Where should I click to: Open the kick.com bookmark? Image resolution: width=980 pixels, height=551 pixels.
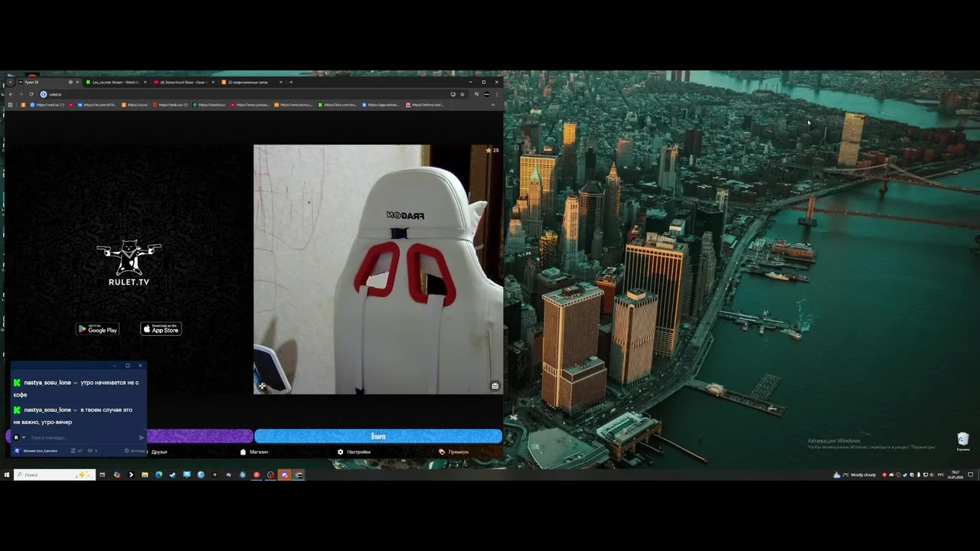[x=338, y=105]
